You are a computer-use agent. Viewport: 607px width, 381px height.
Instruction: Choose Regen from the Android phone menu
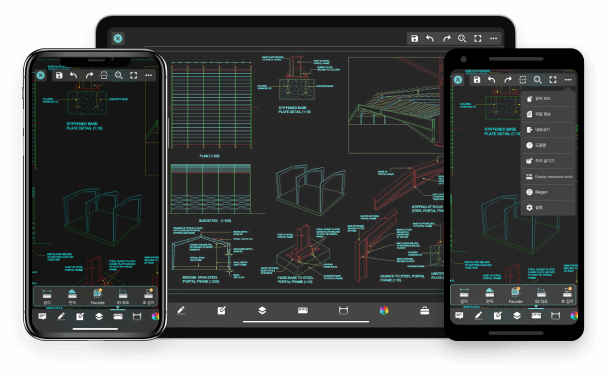(547, 192)
